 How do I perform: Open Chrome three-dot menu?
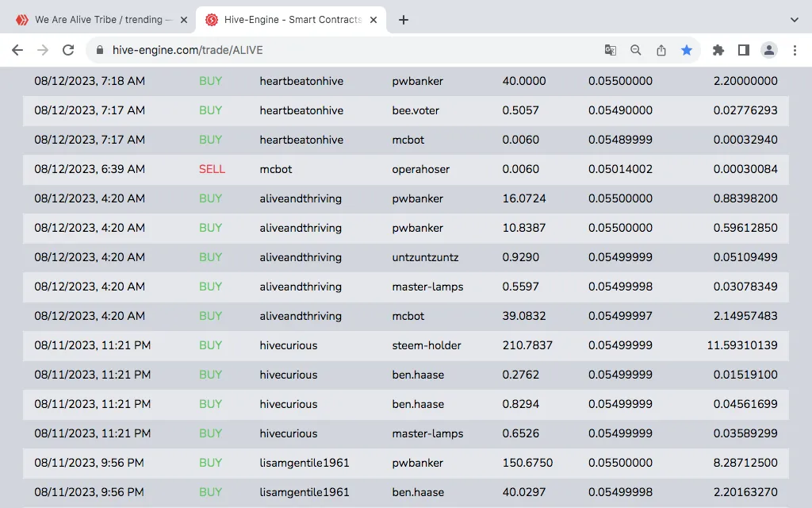tap(795, 50)
